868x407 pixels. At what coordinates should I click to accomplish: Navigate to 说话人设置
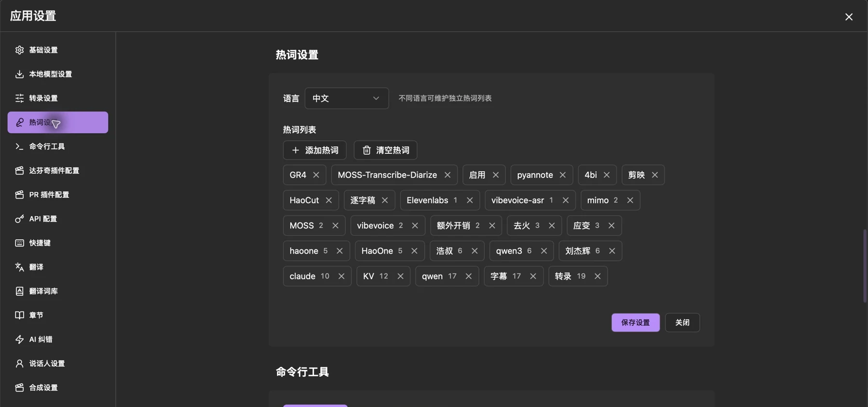58,364
